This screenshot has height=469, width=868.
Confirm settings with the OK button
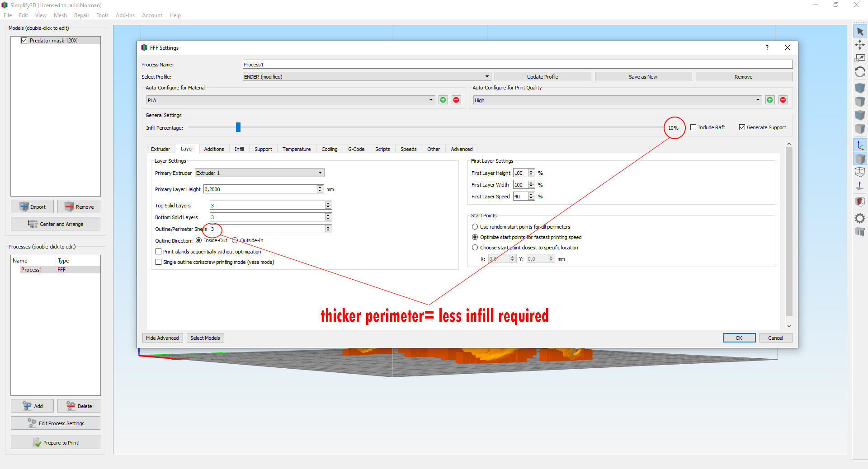739,338
